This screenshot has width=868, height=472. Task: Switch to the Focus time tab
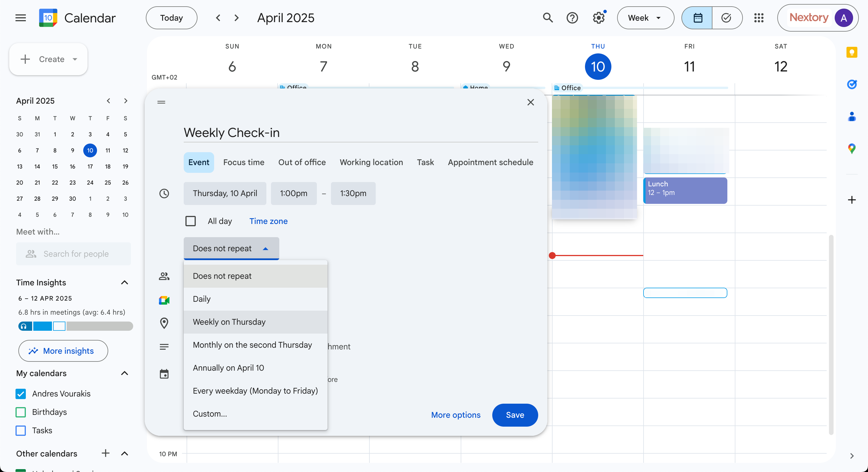pyautogui.click(x=244, y=163)
